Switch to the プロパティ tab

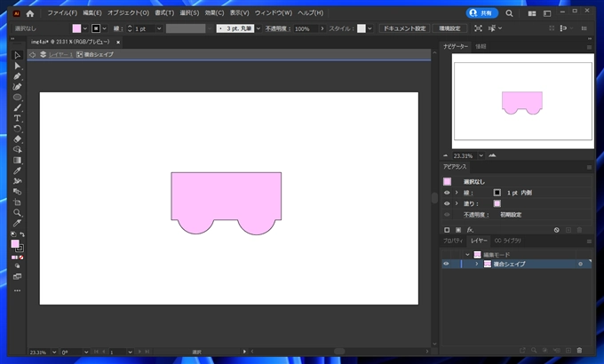(453, 241)
